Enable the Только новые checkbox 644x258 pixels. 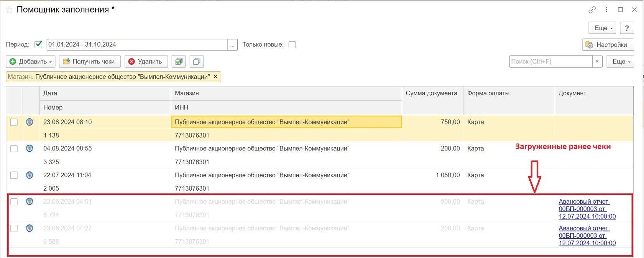point(292,45)
